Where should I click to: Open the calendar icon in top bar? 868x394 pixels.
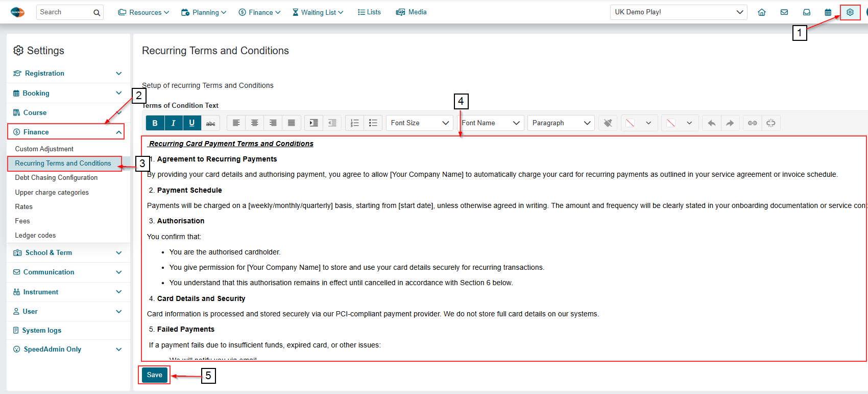[x=828, y=12]
